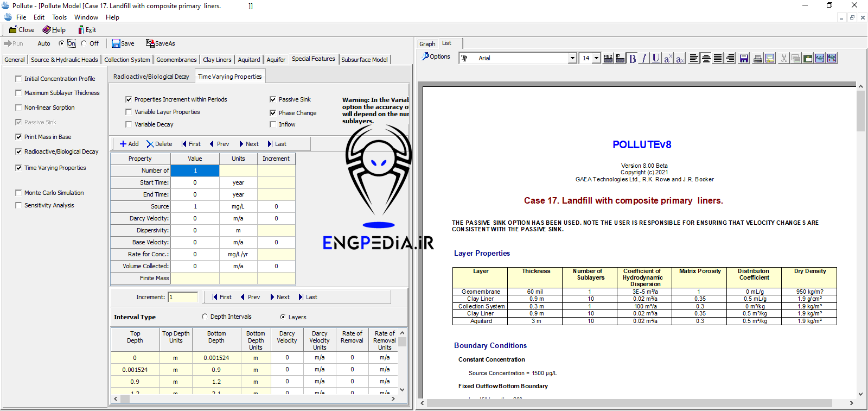Uncheck Print Mass in Base

[x=18, y=137]
